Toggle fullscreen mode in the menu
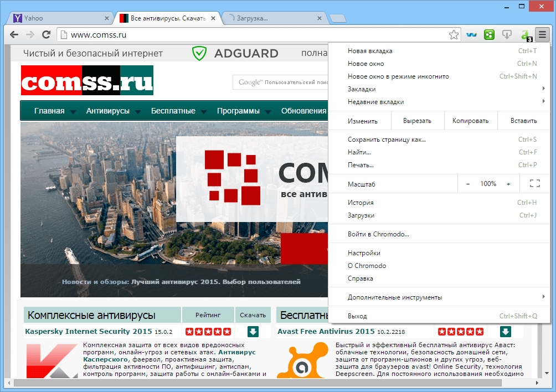This screenshot has width=556, height=392. click(535, 184)
